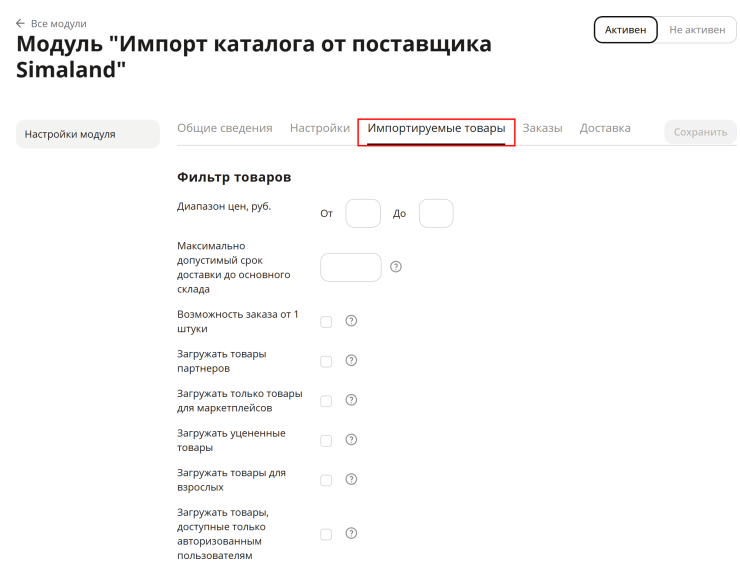The width and height of the screenshot is (740, 575).
Task: Select Настройки модуля in sidebar
Action: click(x=88, y=134)
